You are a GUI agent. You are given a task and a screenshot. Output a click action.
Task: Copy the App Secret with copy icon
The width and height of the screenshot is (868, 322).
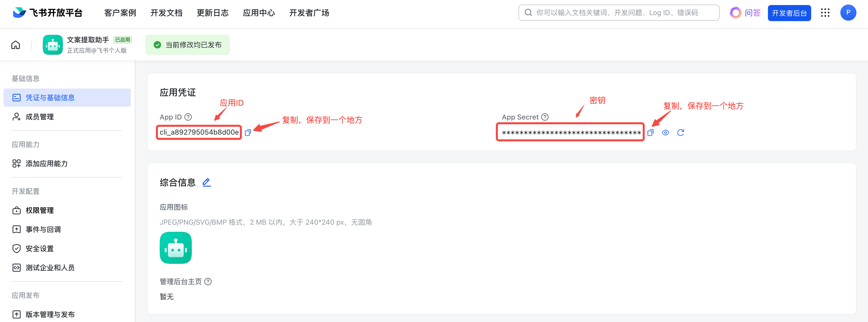click(x=650, y=133)
